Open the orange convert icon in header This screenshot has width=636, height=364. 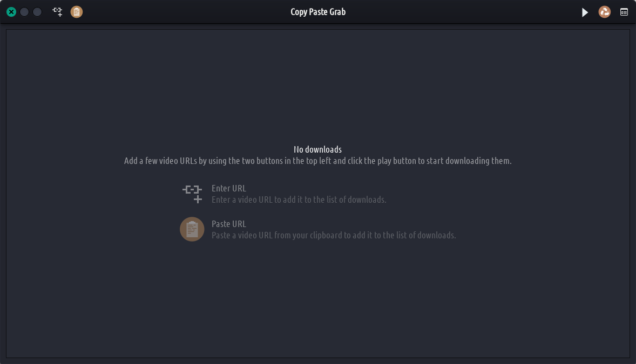pos(605,12)
